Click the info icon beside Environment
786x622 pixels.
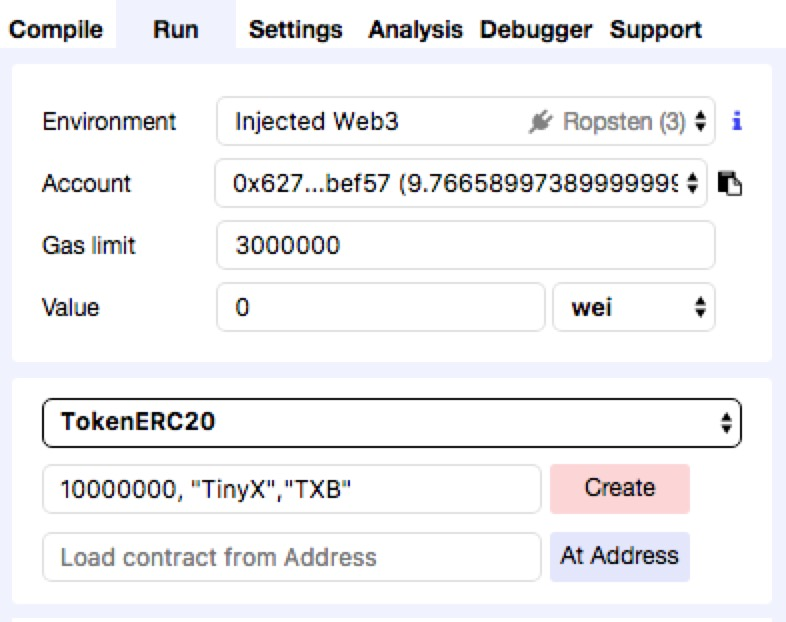point(737,122)
